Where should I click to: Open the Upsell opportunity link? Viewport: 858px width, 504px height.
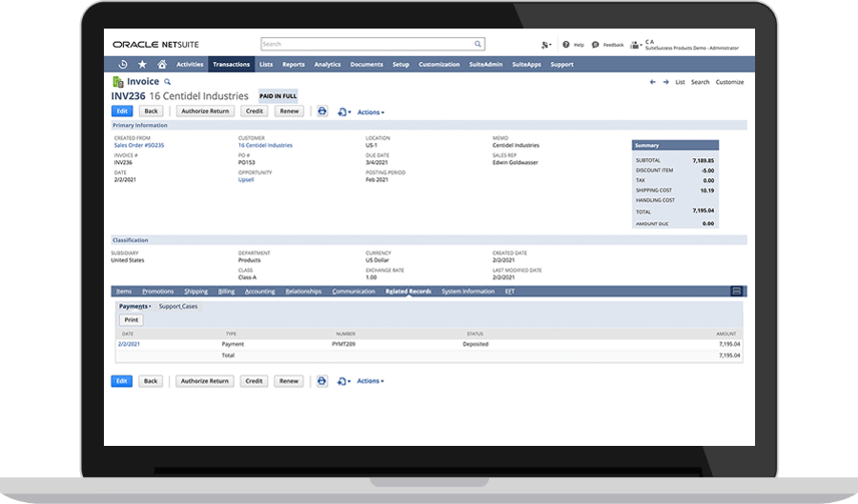(x=246, y=180)
